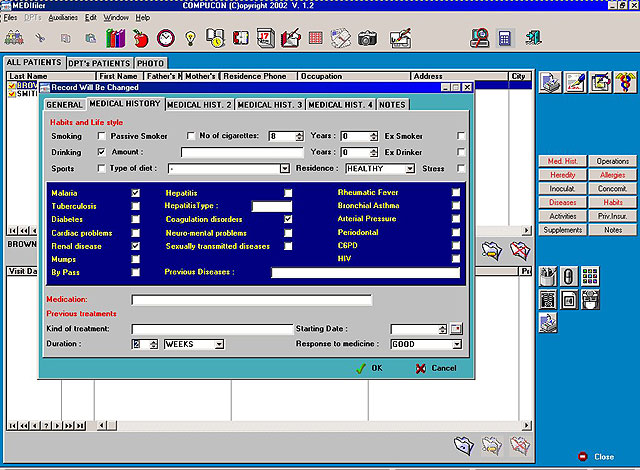Adjust Smoking Years spinner

(373, 136)
